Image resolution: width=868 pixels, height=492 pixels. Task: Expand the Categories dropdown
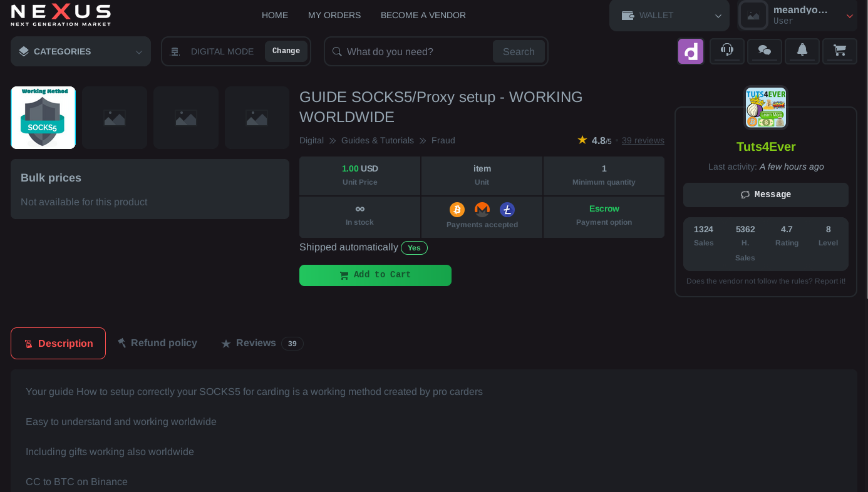(81, 51)
